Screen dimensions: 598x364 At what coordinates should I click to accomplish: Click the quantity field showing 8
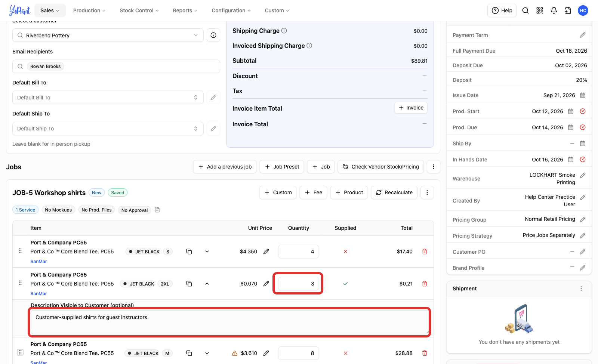[x=298, y=353]
